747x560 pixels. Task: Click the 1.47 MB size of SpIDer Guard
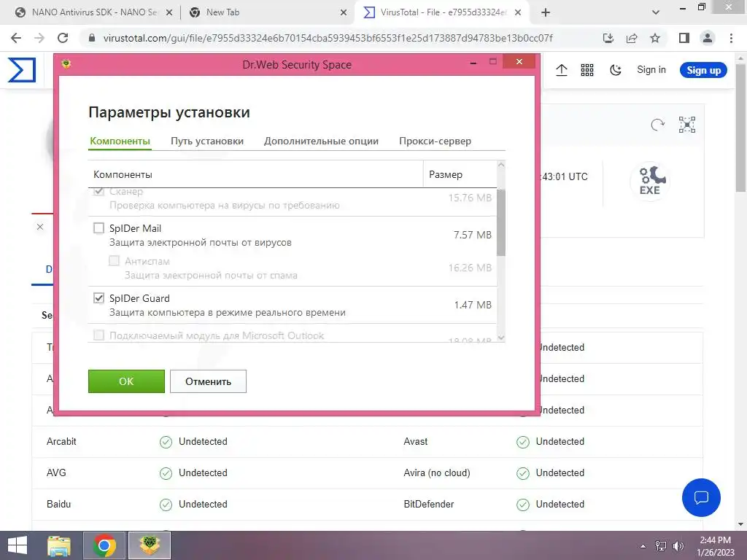[x=472, y=305]
